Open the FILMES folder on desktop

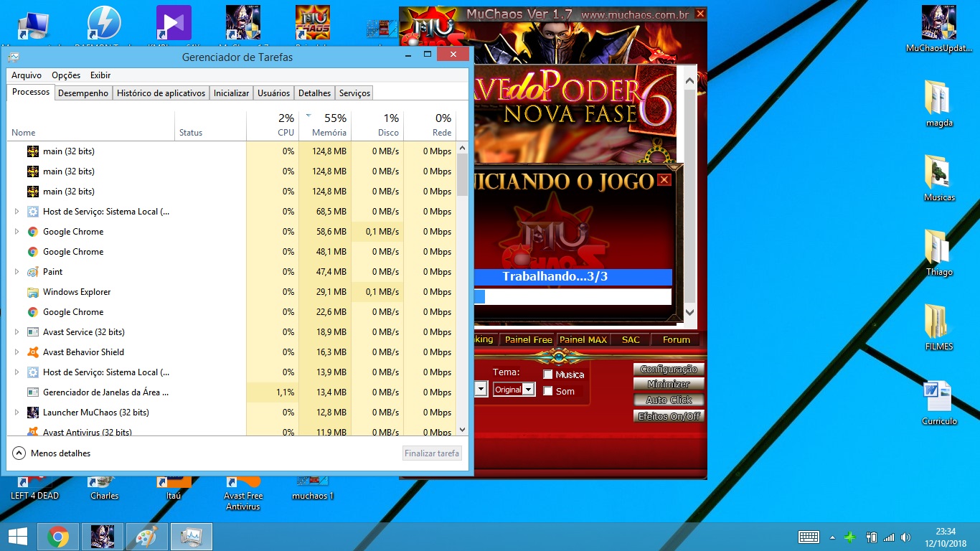click(x=939, y=326)
